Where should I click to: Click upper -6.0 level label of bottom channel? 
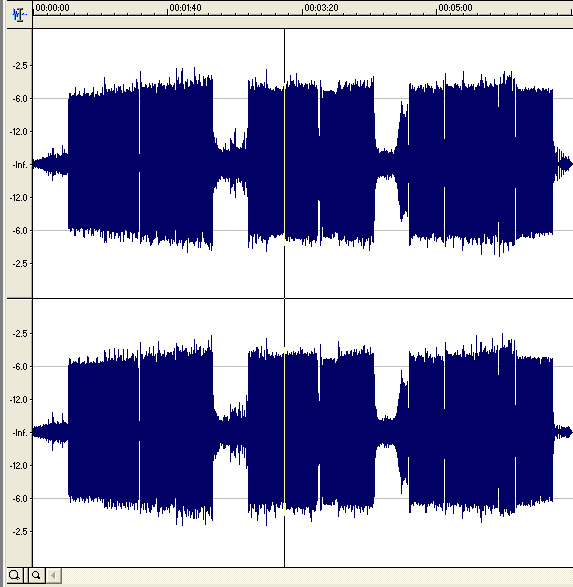coord(20,367)
